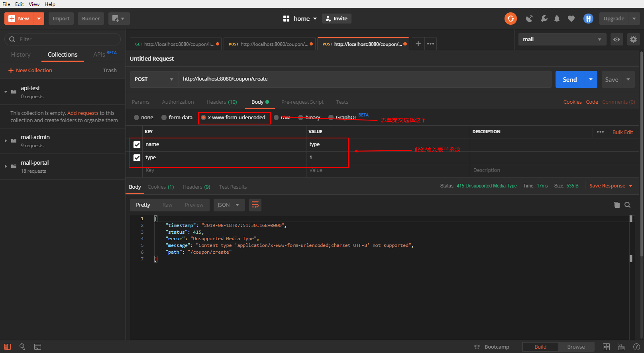Screen dimensions: 644x353
Task: Open the mall environment selector
Action: 562,39
